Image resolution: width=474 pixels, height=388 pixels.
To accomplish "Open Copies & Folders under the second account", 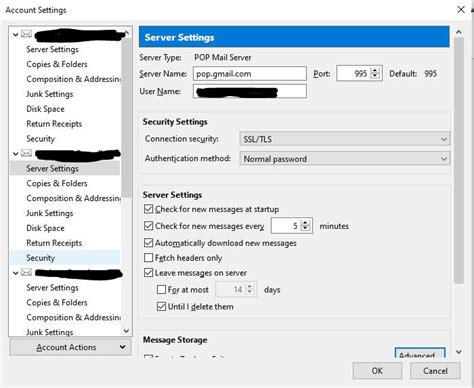I will 57,183.
